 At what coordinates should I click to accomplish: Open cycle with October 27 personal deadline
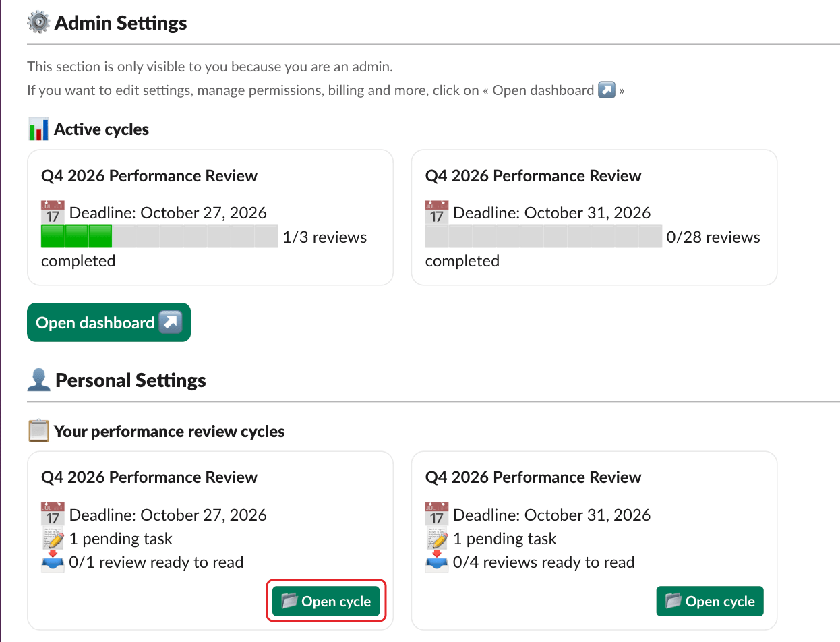(x=326, y=601)
